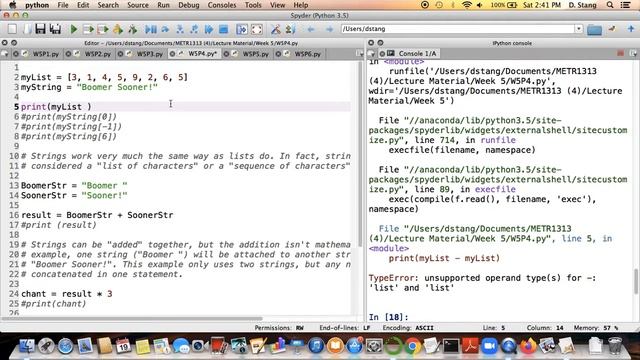Image resolution: width=640 pixels, height=360 pixels.
Task: Run the file with green play button
Action: pyautogui.click(x=74, y=29)
